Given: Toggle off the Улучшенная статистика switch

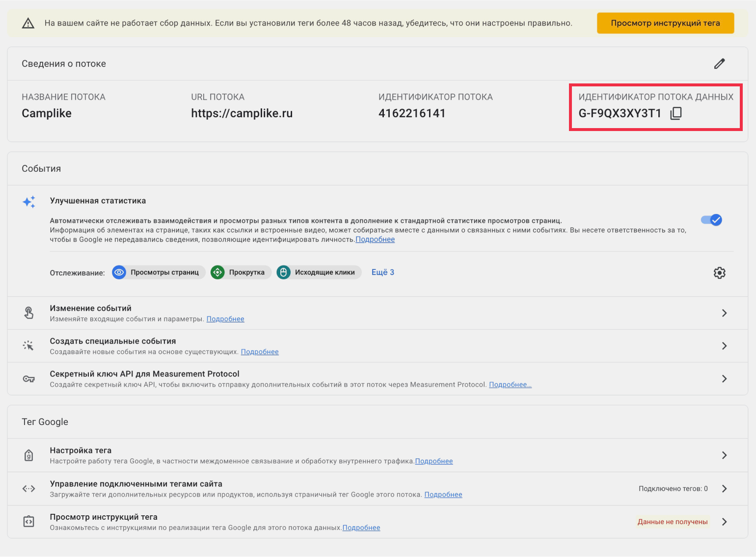Looking at the screenshot, I should [711, 220].
